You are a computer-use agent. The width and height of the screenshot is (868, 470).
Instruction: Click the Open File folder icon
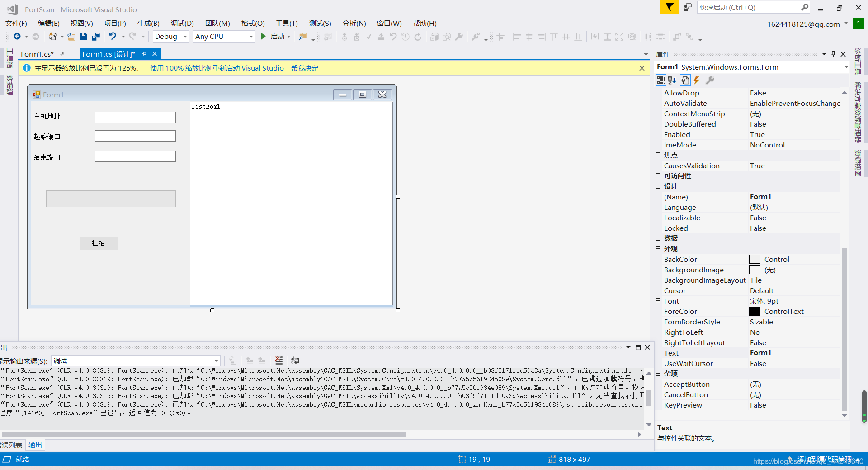pos(71,37)
